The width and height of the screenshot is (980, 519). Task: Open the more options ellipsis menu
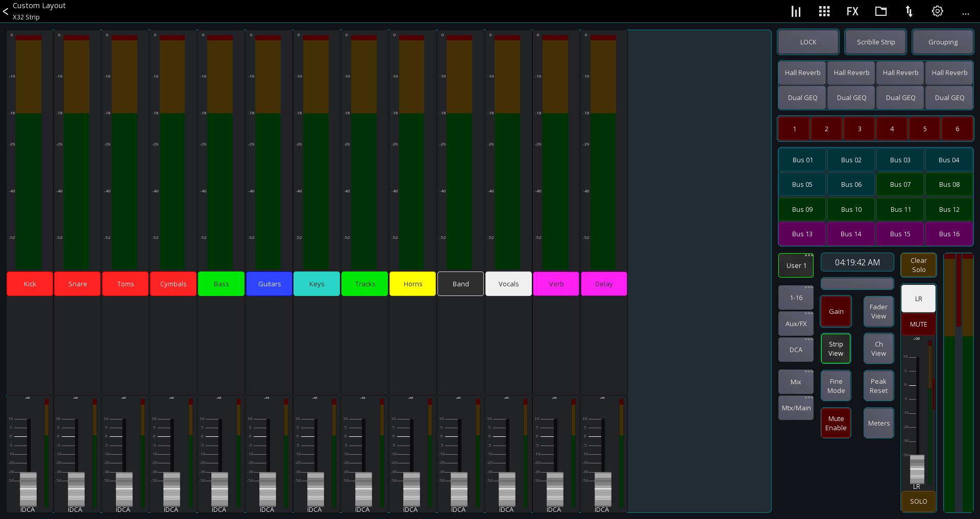966,14
